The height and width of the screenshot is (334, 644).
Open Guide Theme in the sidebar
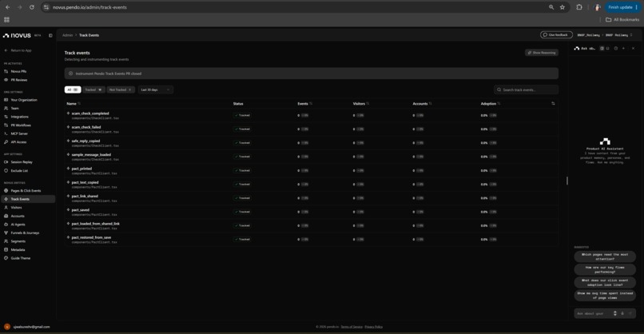21,258
